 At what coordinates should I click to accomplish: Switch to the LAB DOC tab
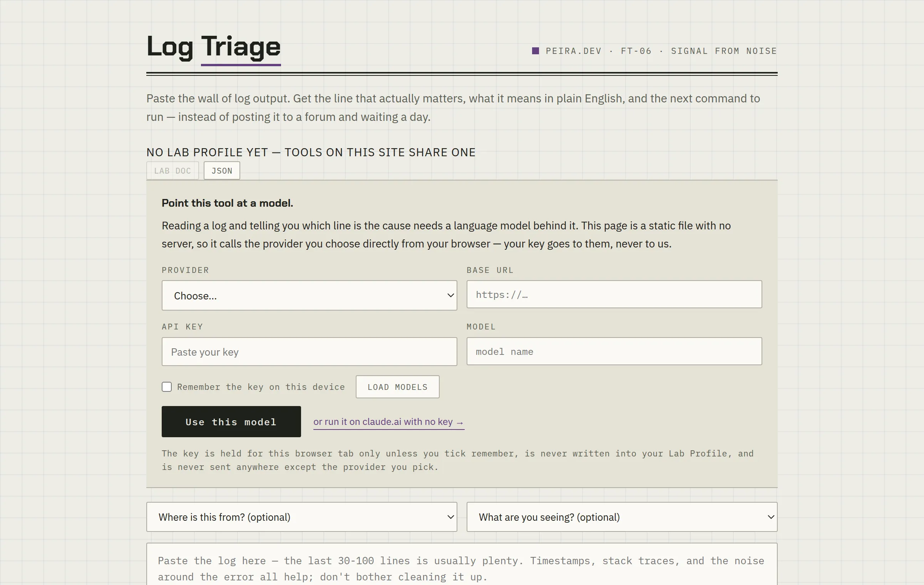tap(172, 170)
